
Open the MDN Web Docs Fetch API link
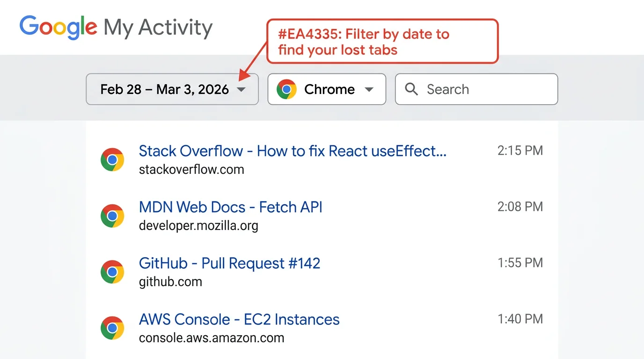pyautogui.click(x=230, y=207)
